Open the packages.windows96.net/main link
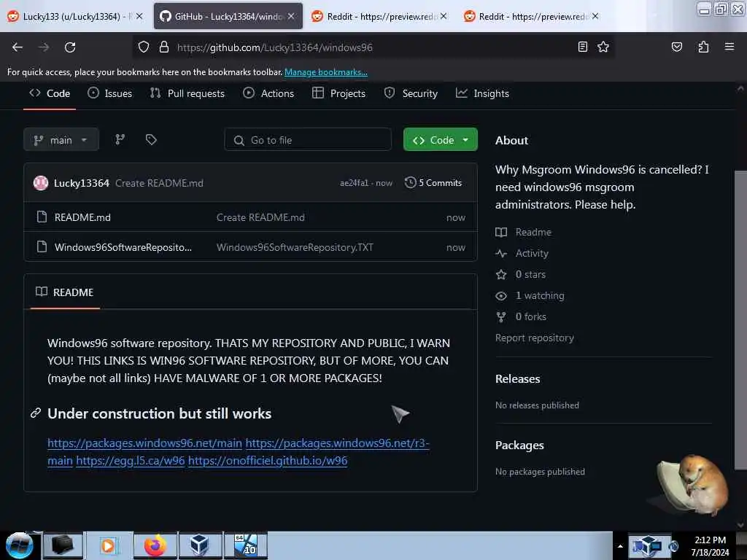The width and height of the screenshot is (747, 560). pos(145,443)
